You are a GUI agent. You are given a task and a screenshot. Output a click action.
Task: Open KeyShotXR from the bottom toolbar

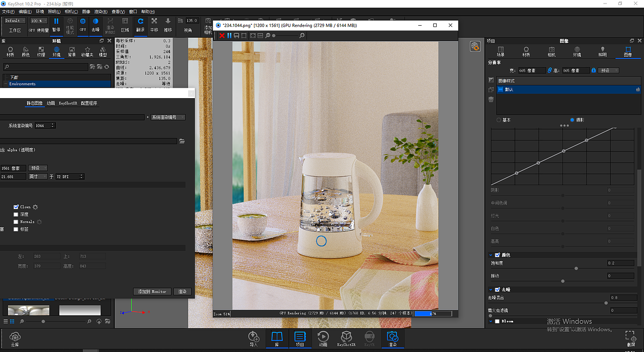[346, 338]
